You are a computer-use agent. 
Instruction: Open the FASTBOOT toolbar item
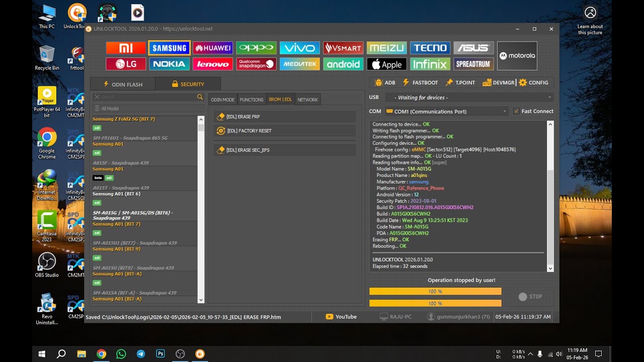[x=420, y=82]
